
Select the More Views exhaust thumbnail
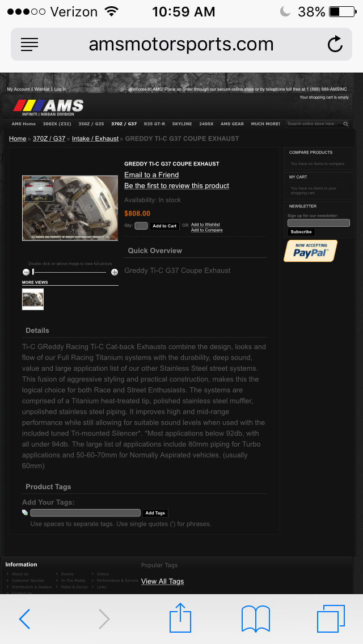(x=33, y=299)
